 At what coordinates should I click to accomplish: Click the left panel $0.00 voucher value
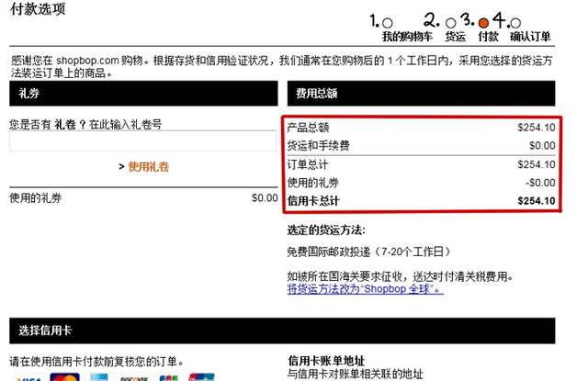[265, 197]
